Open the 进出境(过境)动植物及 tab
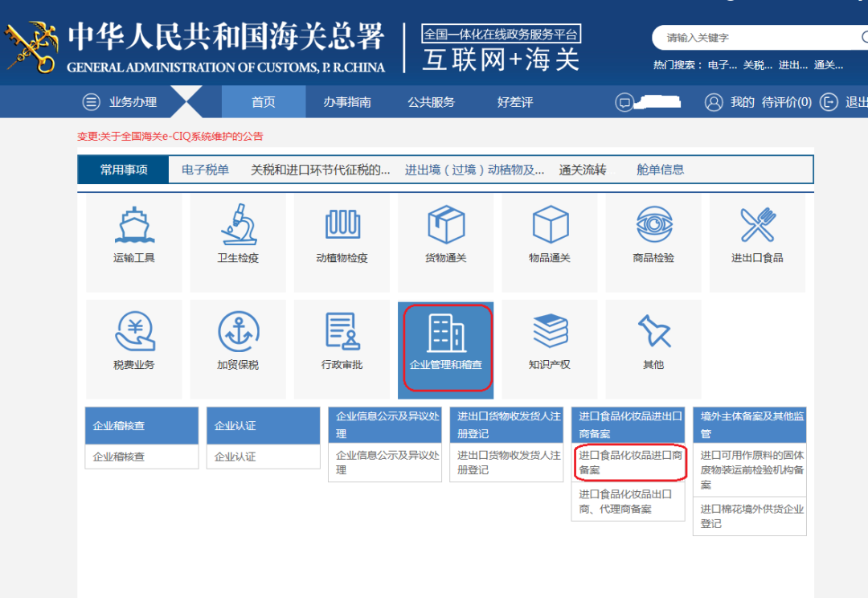Viewport: 868px width, 598px height. 474,170
